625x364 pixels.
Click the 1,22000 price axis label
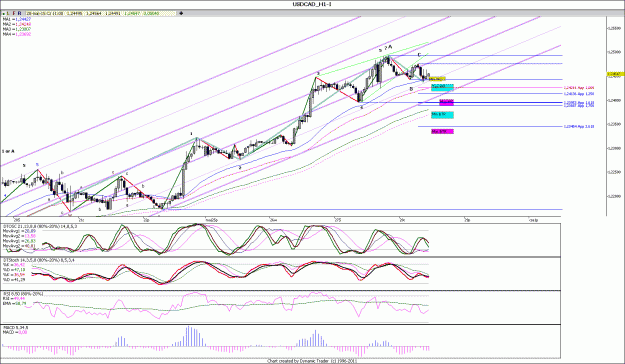(614, 196)
